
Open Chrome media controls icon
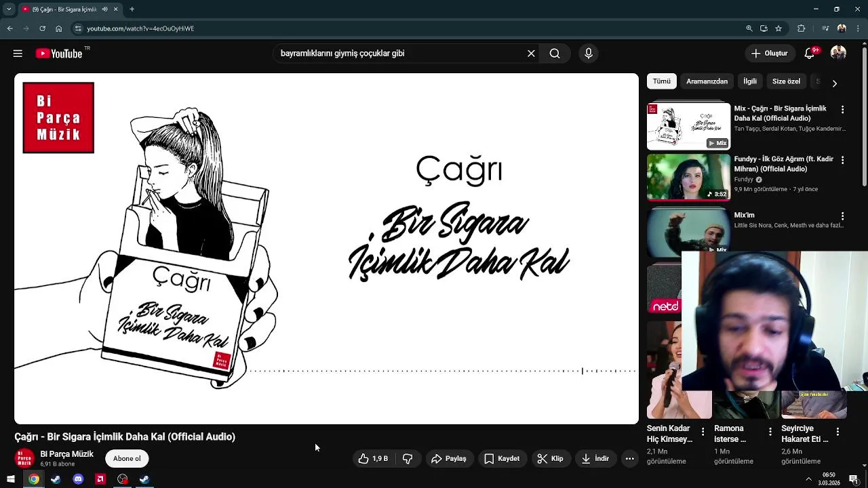coord(825,28)
